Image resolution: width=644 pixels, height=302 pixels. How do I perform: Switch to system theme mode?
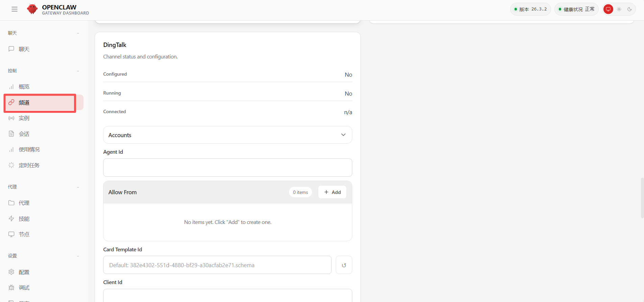tap(608, 9)
